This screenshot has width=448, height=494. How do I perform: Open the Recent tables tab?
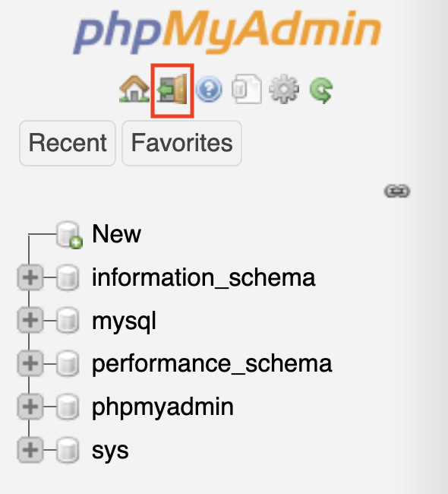(x=68, y=143)
